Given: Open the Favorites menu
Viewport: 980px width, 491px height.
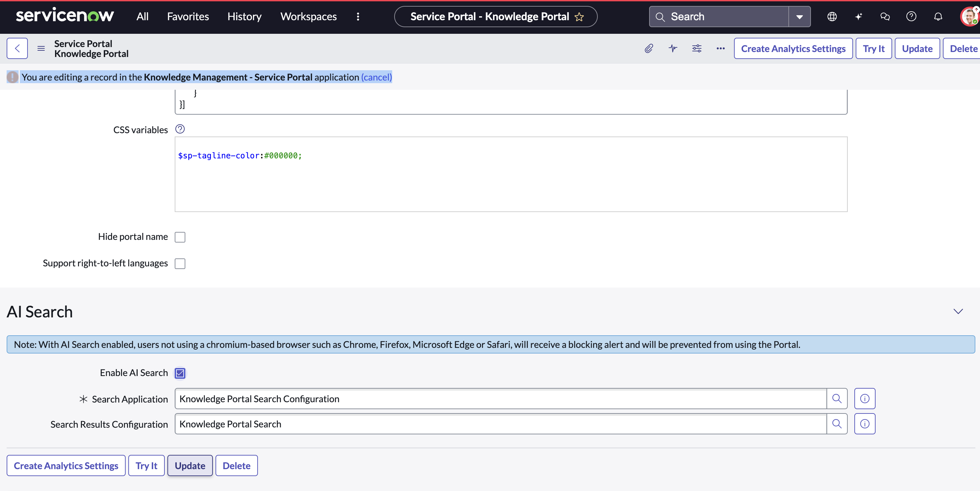Looking at the screenshot, I should pos(188,16).
